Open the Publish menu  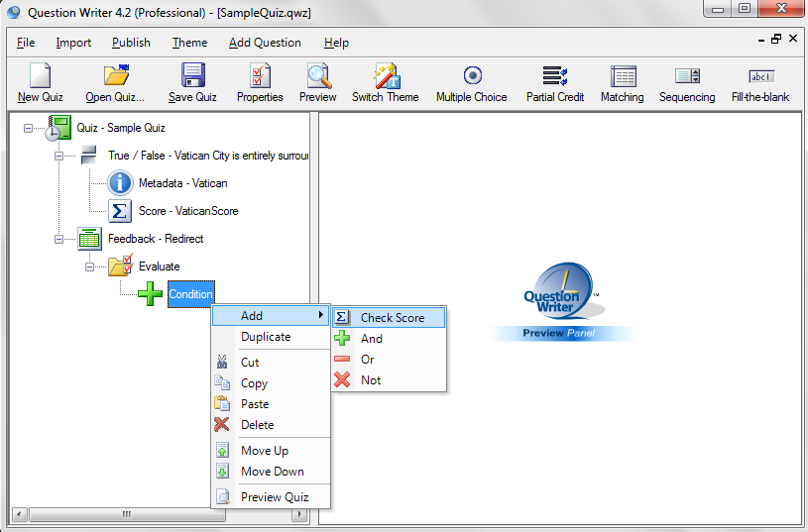click(x=132, y=43)
